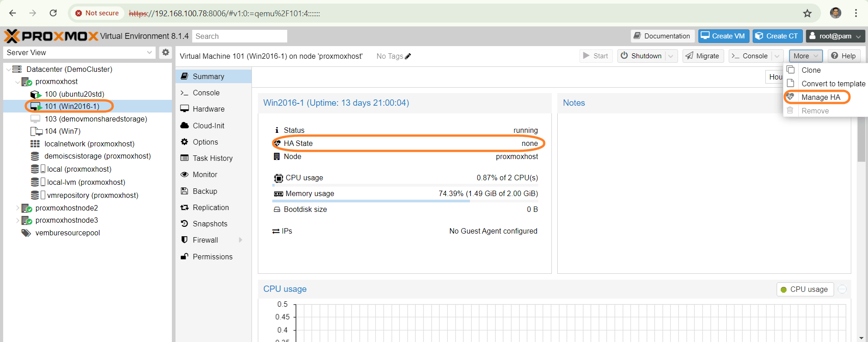This screenshot has width=868, height=342.
Task: Open the Snapshots tab
Action: 213,224
